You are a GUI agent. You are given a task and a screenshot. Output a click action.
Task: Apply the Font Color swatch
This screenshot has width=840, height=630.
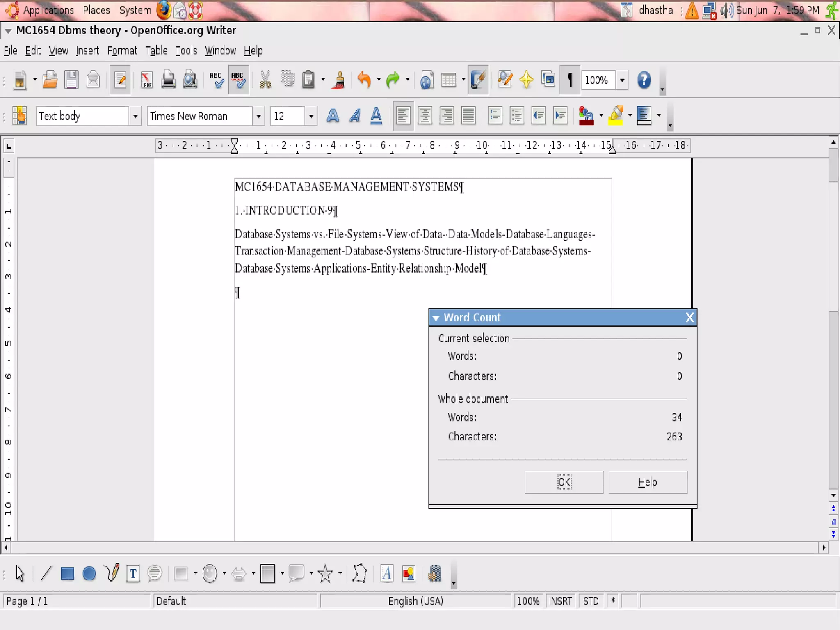pyautogui.click(x=587, y=116)
